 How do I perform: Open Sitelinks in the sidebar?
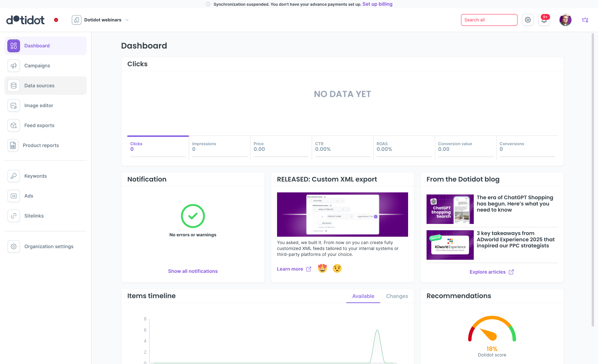(x=34, y=216)
